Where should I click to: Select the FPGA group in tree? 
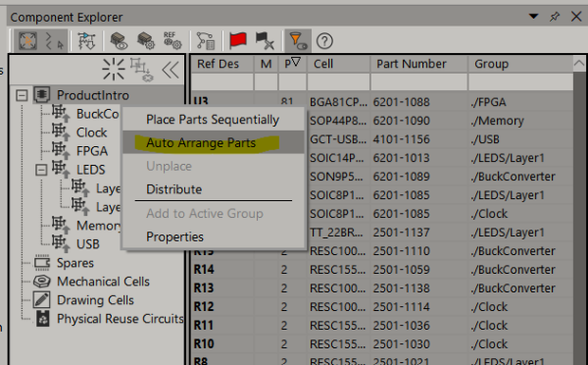click(x=92, y=151)
